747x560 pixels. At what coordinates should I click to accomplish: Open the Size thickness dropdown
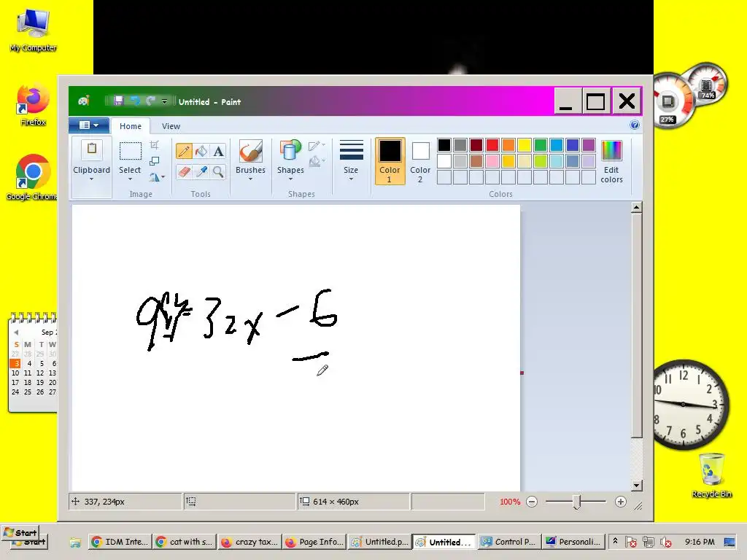[351, 160]
